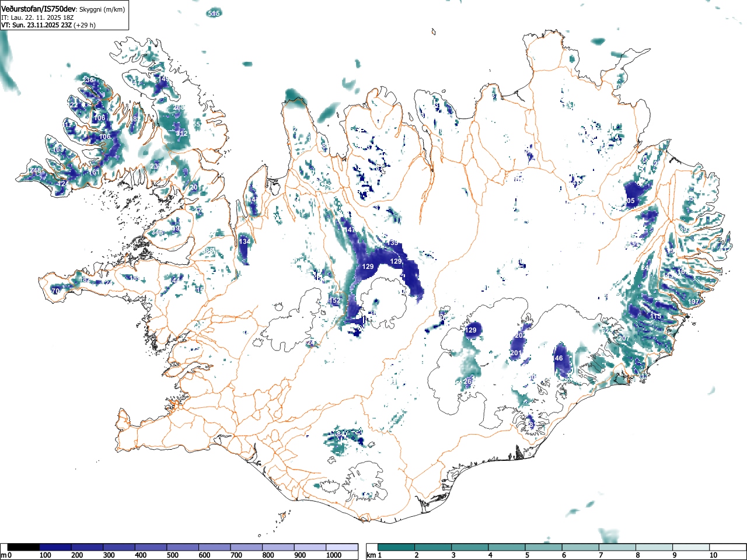Click the 'm' unit label on the legend
This screenshot has width=747, height=560.
(4, 555)
